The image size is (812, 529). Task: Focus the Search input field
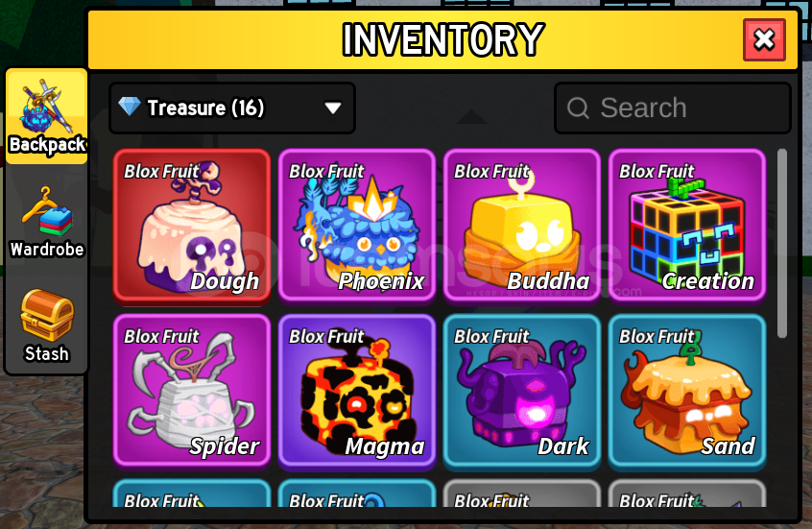coord(673,108)
